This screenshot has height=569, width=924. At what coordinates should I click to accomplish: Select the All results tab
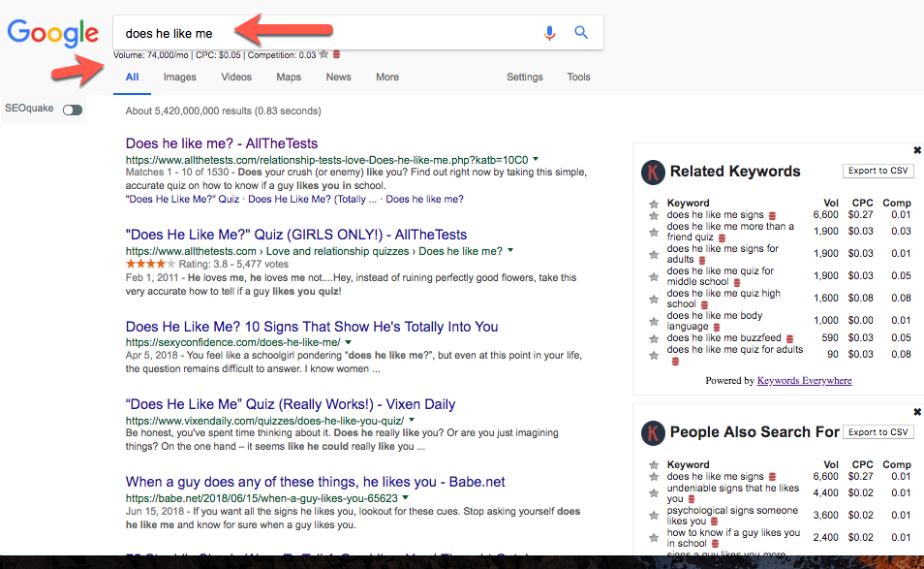[132, 77]
